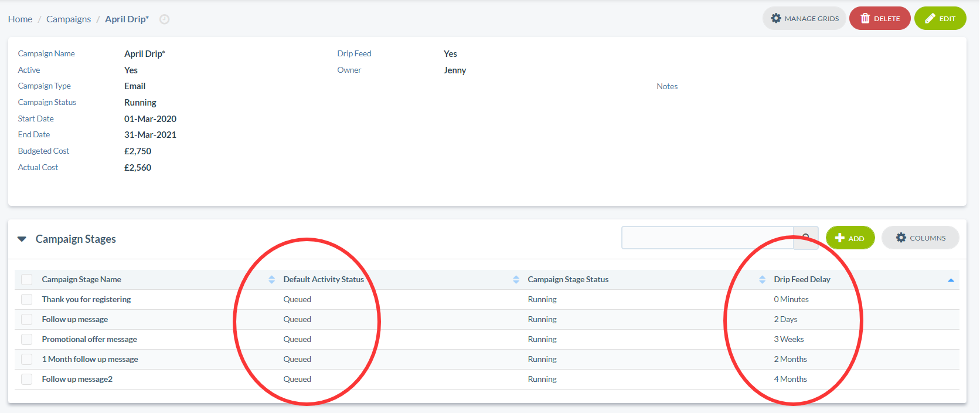Click the 2 Days delay cell
This screenshot has width=980, height=413.
click(785, 319)
